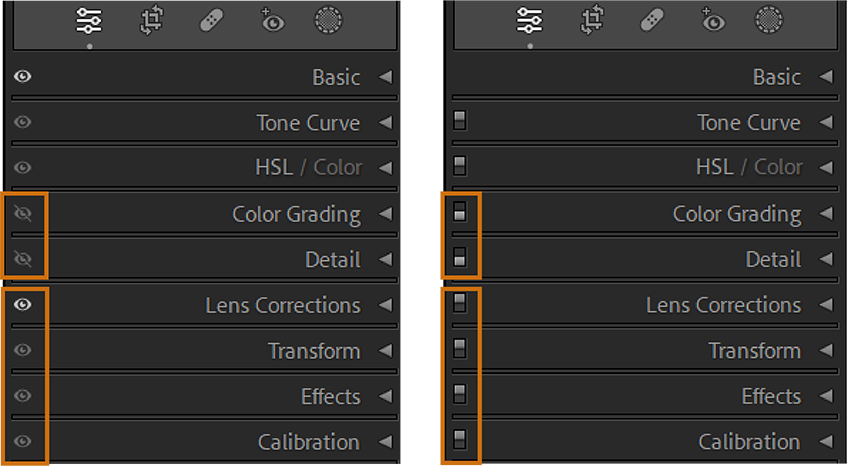The height and width of the screenshot is (466, 847).
Task: Expand the Transform panel triangle in right panel
Action: [825, 350]
